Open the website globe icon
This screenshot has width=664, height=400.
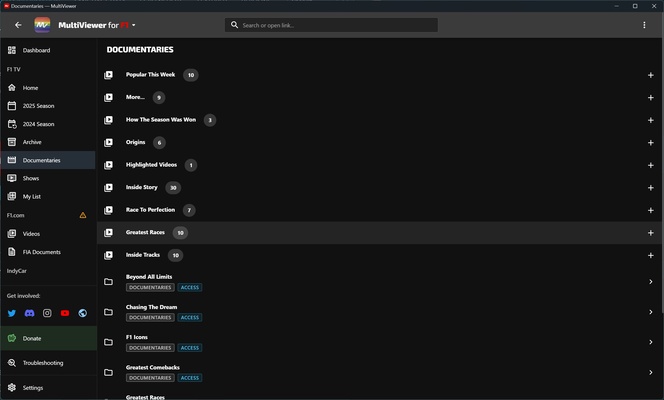(x=83, y=313)
